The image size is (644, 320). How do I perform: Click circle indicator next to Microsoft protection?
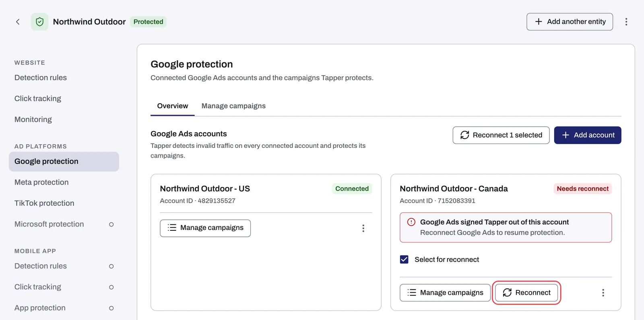111,224
